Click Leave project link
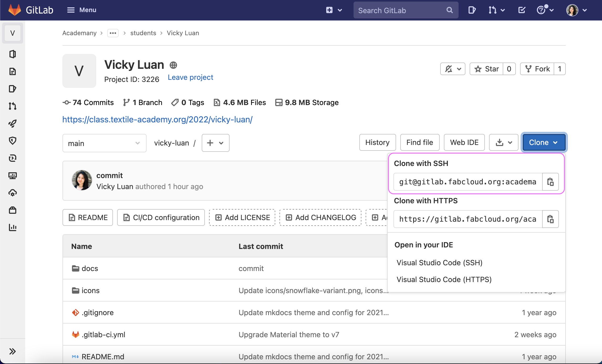 [190, 77]
